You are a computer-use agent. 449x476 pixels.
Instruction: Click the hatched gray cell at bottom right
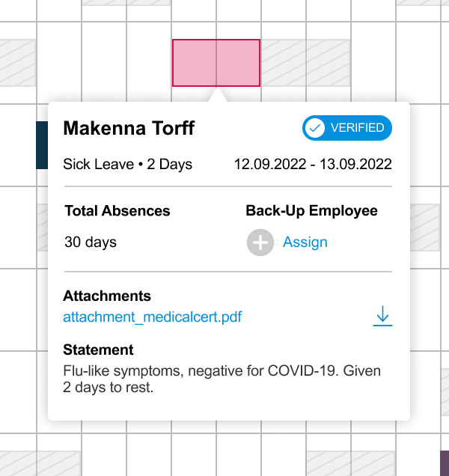point(350,463)
